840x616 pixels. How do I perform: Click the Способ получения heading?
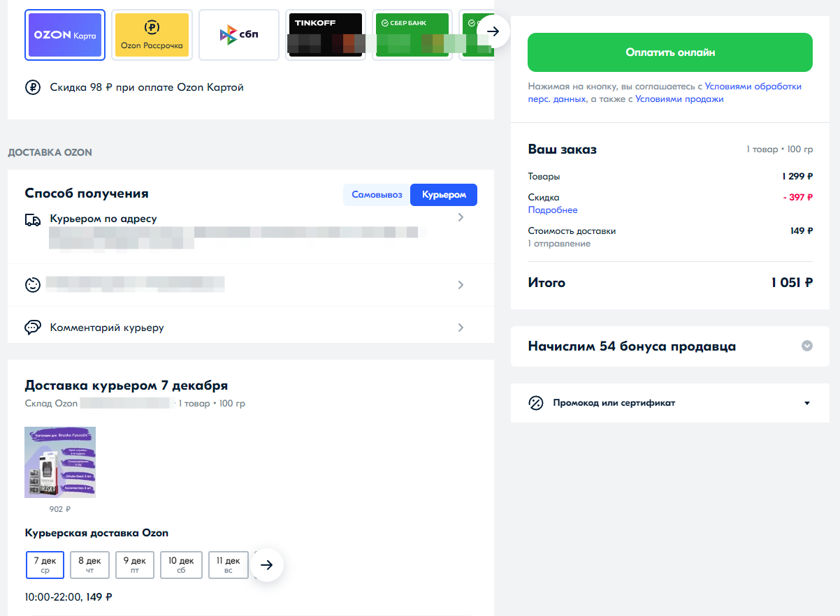(87, 193)
